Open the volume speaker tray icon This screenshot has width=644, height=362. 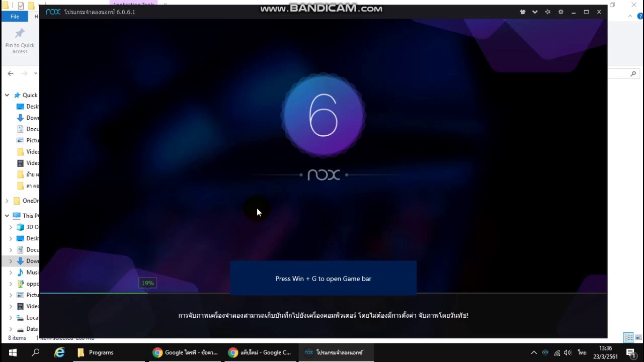click(x=568, y=352)
